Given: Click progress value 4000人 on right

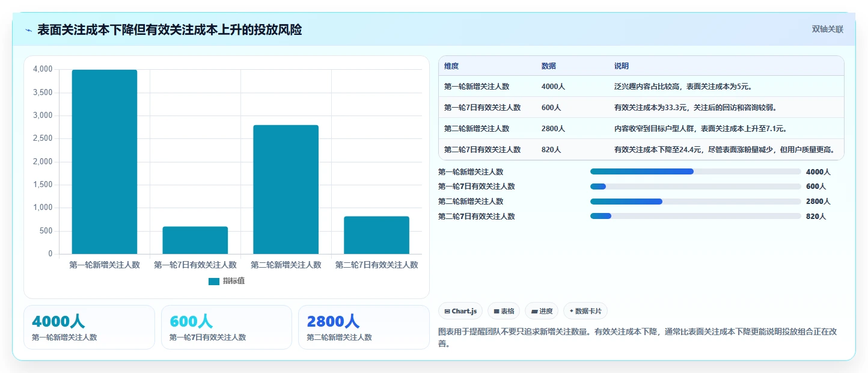Looking at the screenshot, I should [818, 171].
